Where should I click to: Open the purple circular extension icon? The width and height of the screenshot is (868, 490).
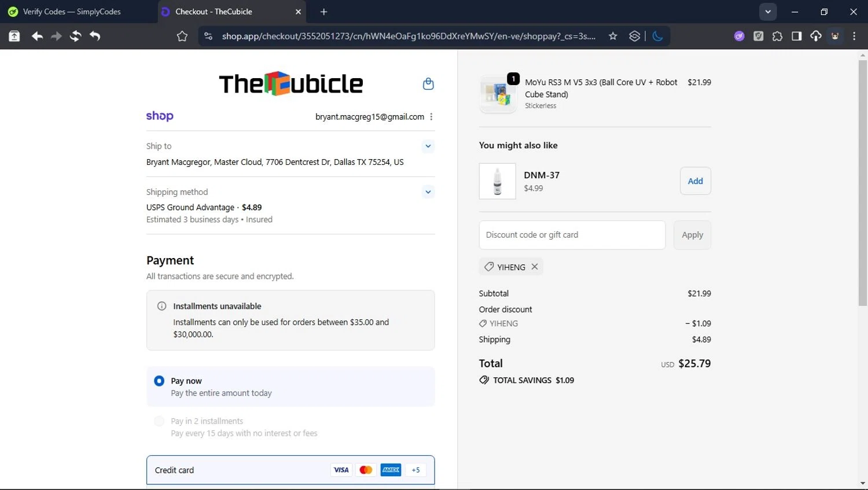739,36
